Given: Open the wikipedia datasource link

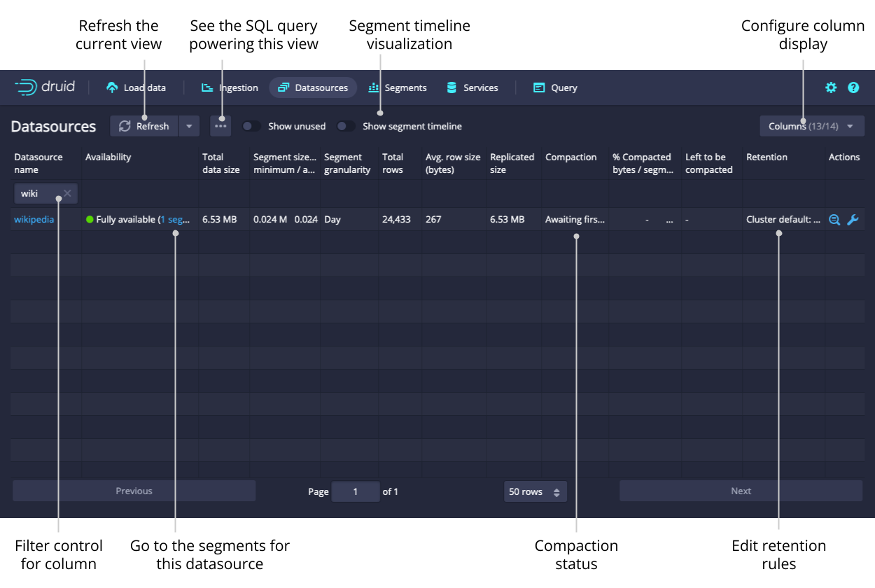Looking at the screenshot, I should (x=34, y=220).
